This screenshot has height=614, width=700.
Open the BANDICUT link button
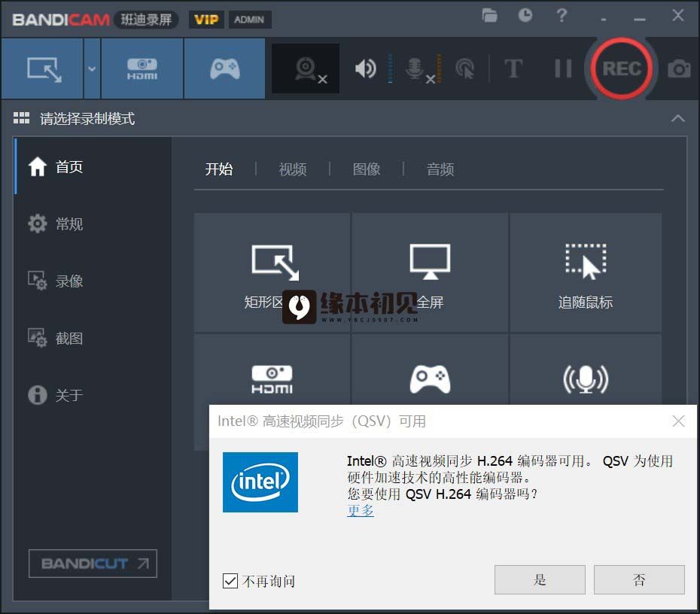pos(93,564)
